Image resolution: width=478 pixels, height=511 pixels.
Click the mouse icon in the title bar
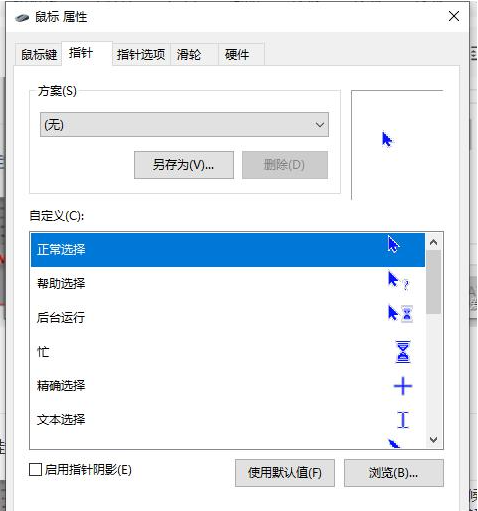[x=22, y=17]
